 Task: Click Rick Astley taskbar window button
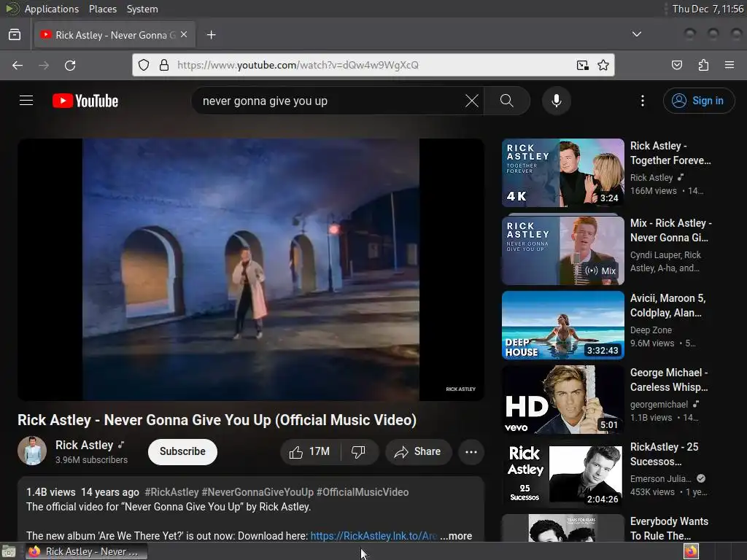tap(86, 551)
